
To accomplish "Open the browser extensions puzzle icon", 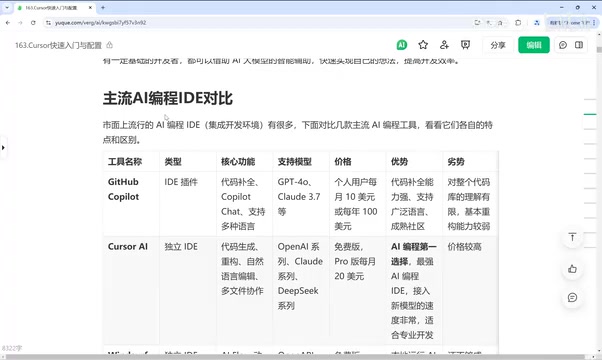I will [x=518, y=23].
